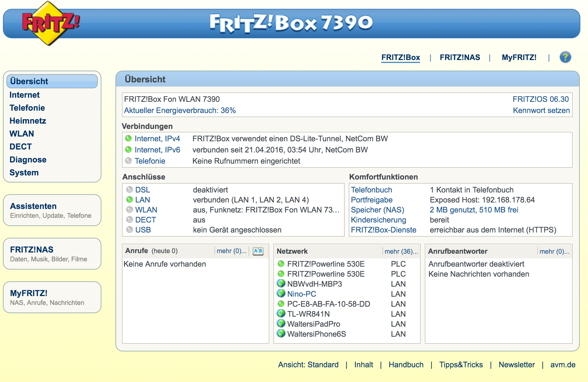The image size is (588, 382).
Task: Switch to the FRITZ!Box top tab
Action: (x=401, y=57)
